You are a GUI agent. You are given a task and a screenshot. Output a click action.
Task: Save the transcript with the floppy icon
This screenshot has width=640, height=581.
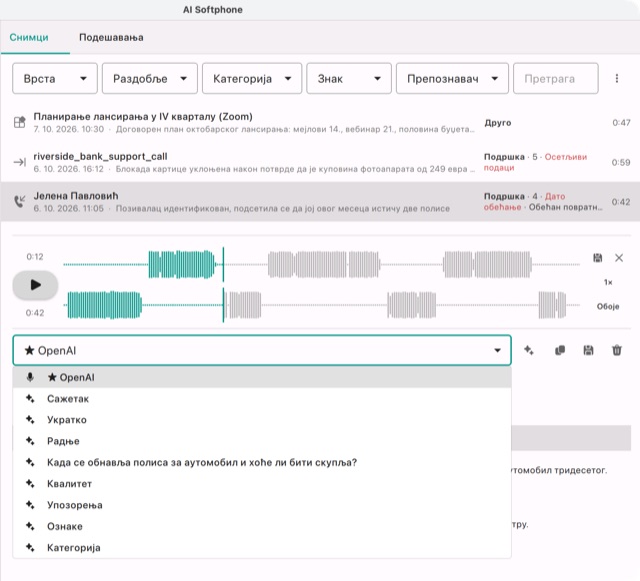588,350
